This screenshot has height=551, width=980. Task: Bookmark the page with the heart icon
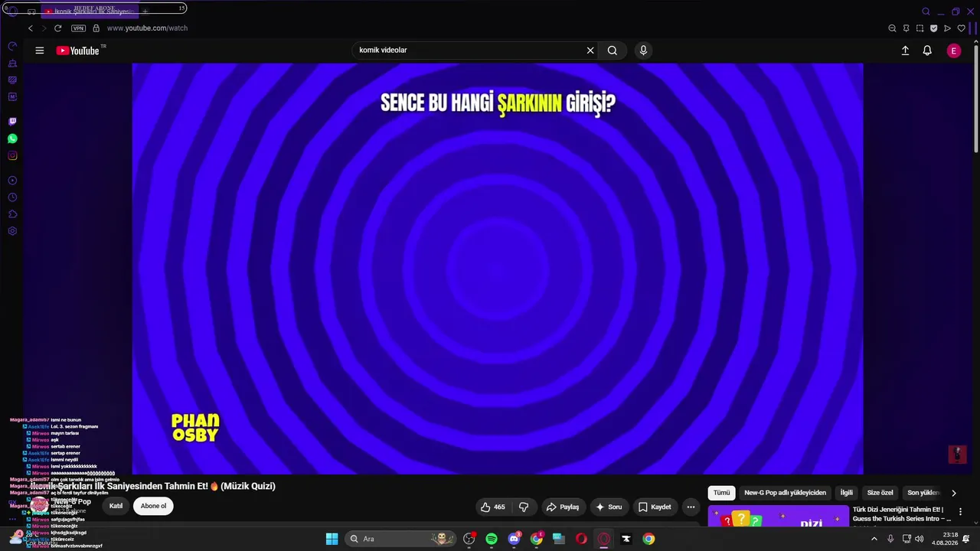point(962,28)
